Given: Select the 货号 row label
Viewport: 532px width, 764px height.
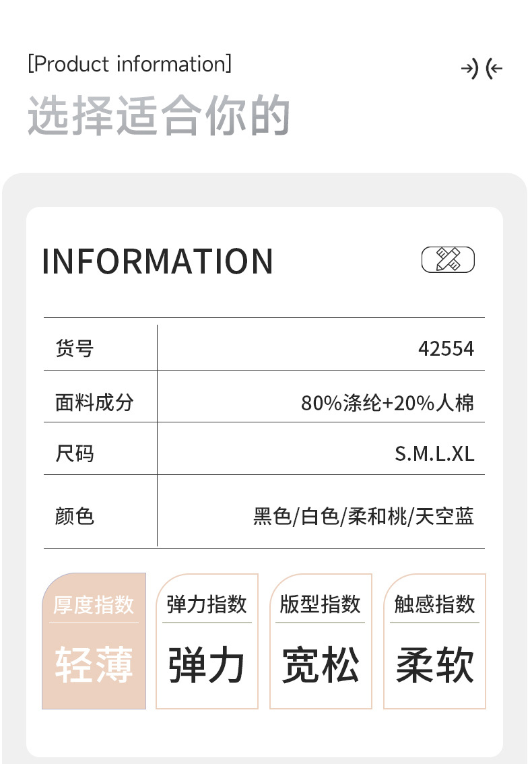Looking at the screenshot, I should [x=74, y=349].
